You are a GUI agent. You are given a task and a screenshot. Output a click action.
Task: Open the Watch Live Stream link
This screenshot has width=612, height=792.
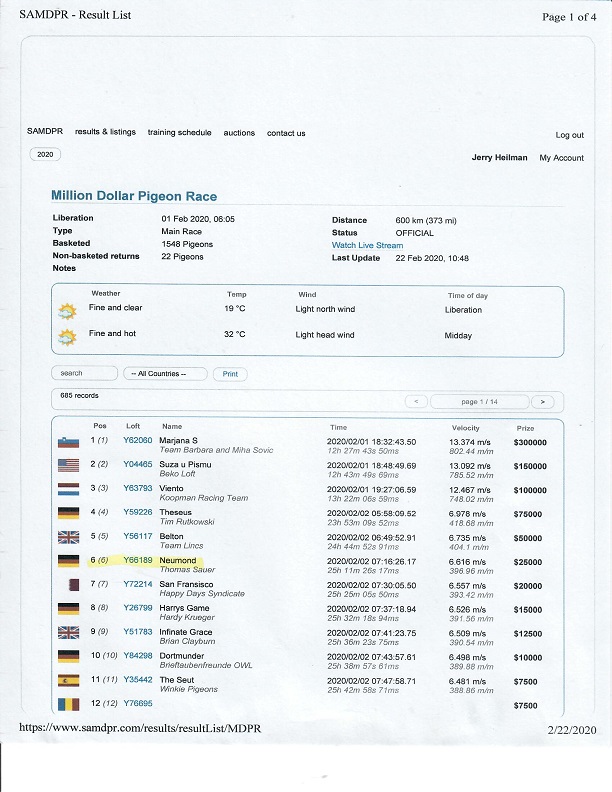367,246
